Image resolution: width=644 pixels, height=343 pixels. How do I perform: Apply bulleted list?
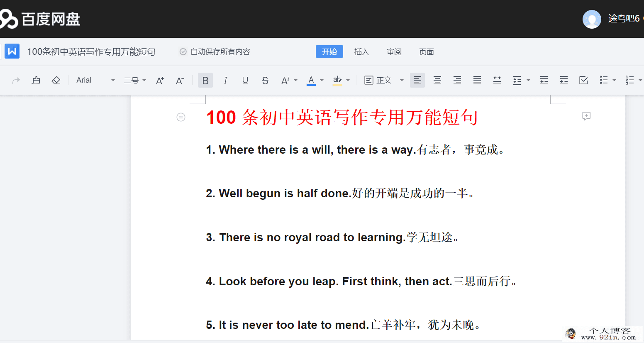click(604, 81)
